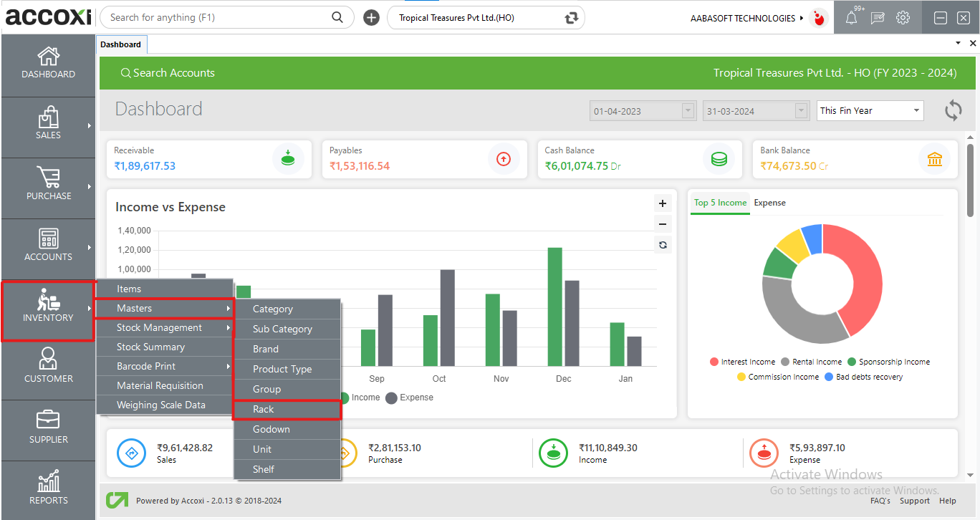Expand the start date 01-04-2023 picker
Screen dimensions: 980x520
[x=688, y=111]
